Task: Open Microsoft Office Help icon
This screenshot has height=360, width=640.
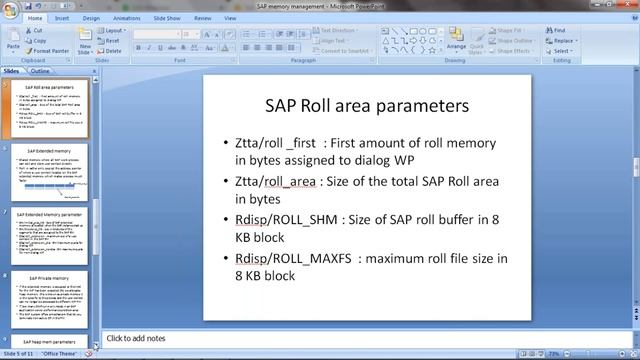Action: 635,18
